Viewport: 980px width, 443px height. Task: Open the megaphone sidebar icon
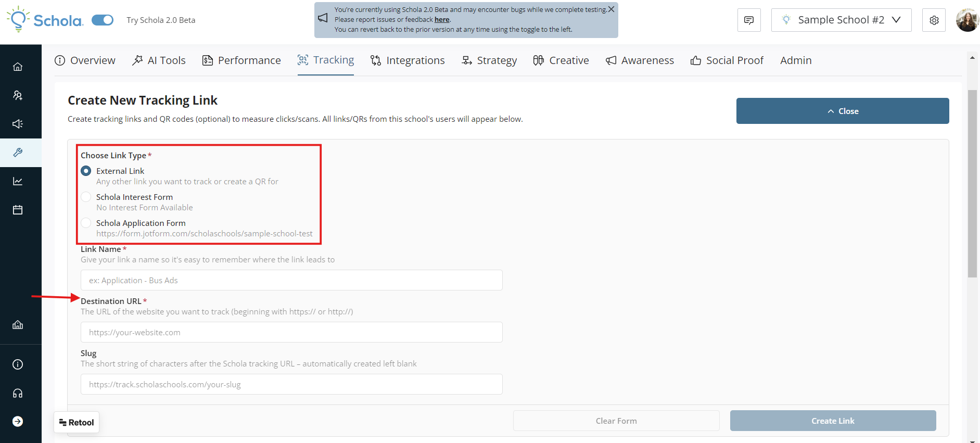18,124
